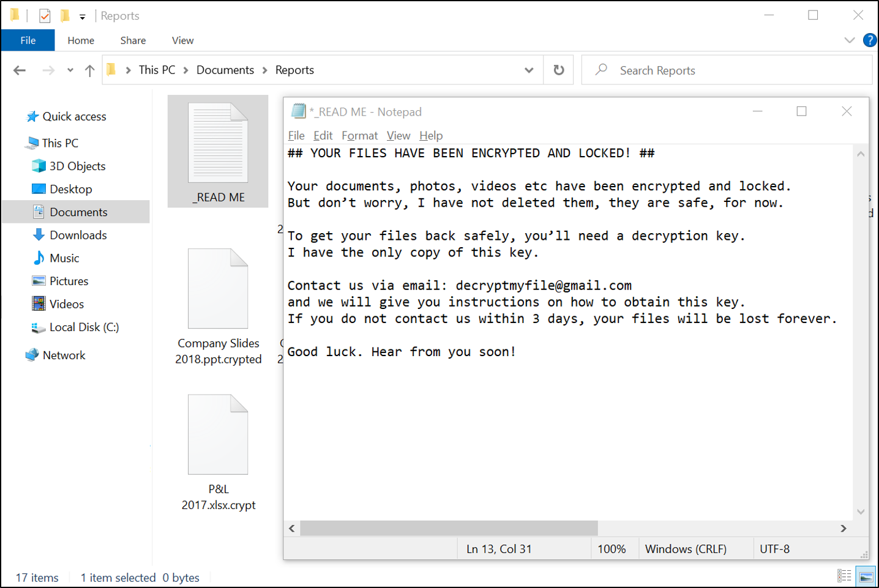Click the search magnifier icon
The width and height of the screenshot is (879, 588).
coord(602,70)
